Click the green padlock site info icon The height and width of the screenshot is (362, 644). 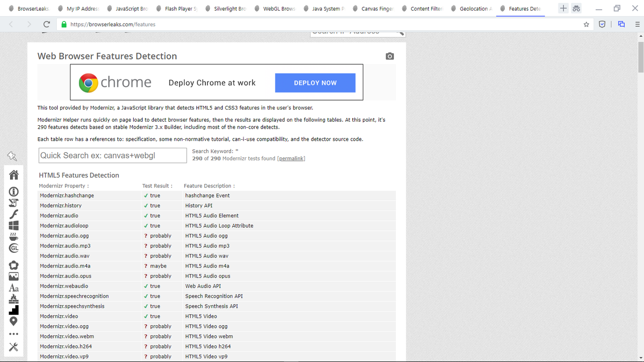64,24
